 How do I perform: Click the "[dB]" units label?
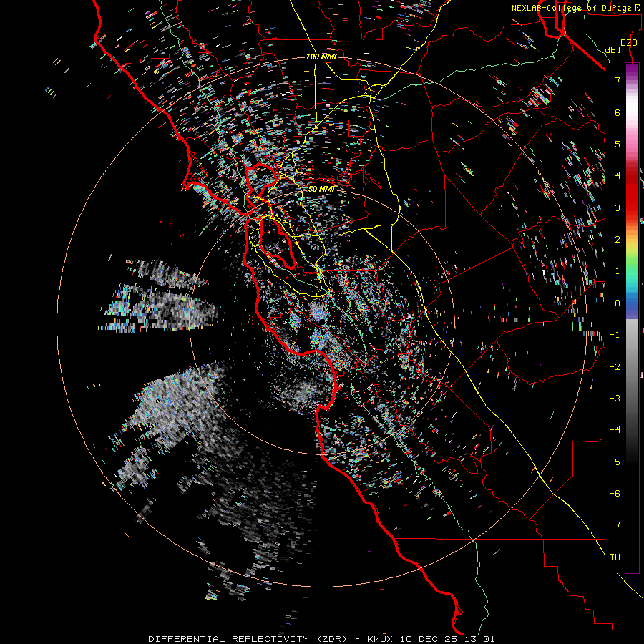(611, 49)
